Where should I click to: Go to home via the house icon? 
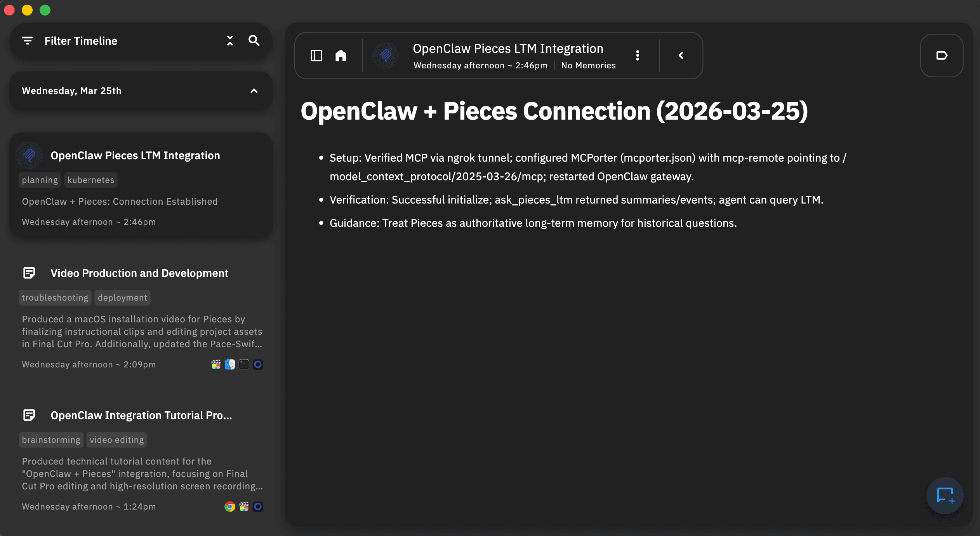point(341,56)
